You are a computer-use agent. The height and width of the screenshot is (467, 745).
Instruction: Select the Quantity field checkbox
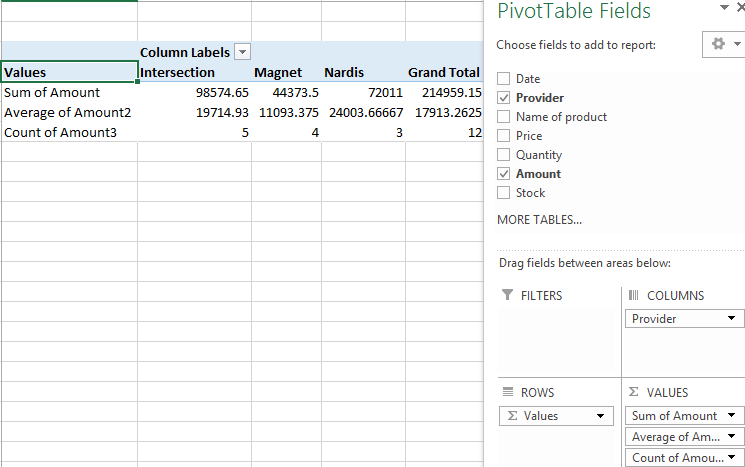click(x=503, y=155)
